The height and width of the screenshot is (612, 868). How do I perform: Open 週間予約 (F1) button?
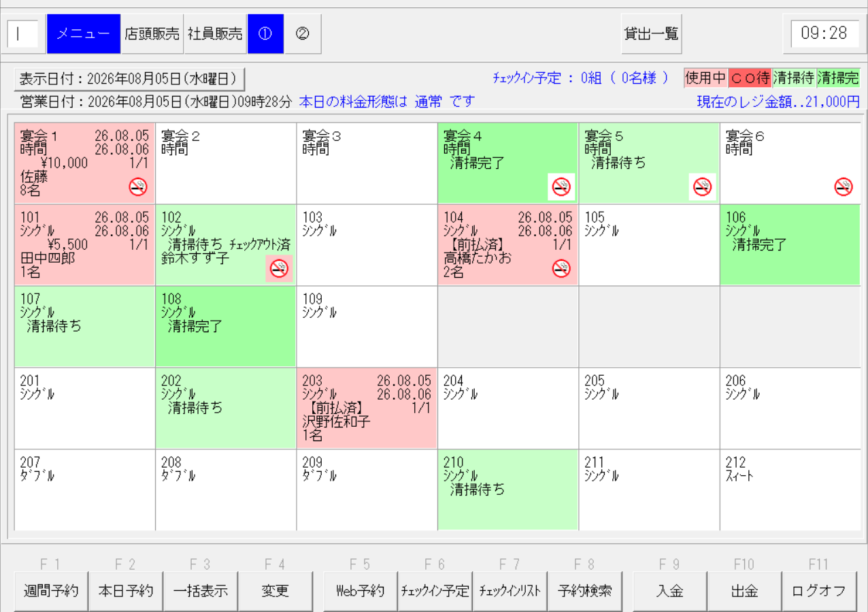pyautogui.click(x=51, y=591)
